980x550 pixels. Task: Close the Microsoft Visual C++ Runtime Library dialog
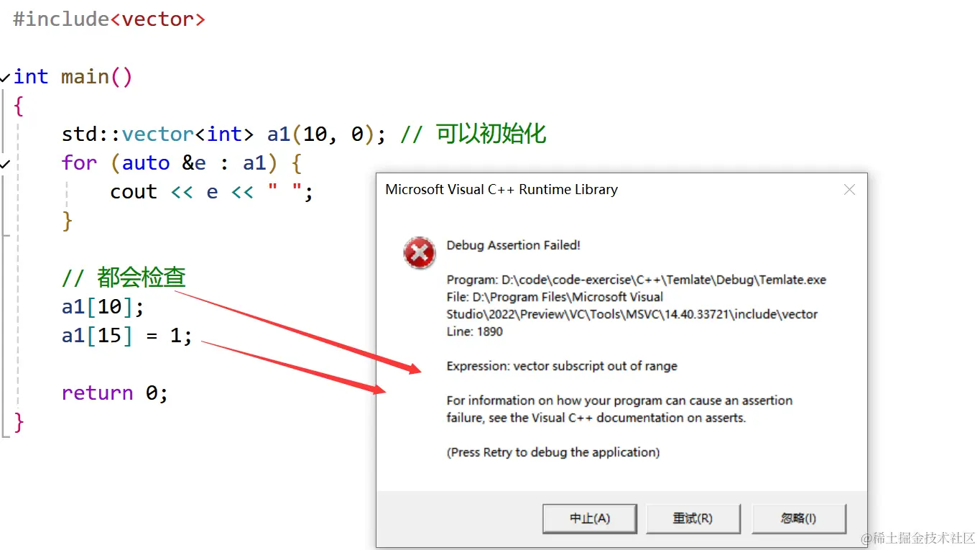[849, 190]
